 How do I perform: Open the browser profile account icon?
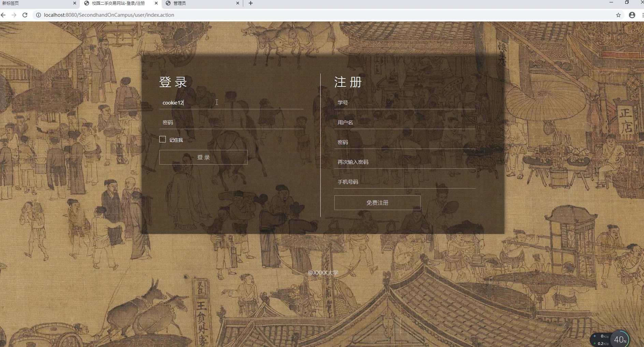coord(632,15)
